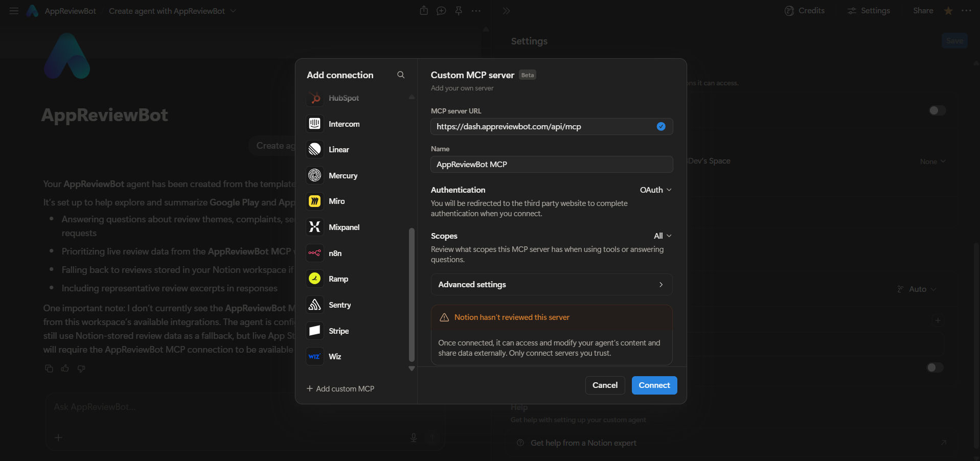The image size is (980, 461).
Task: Click the Create agent chip
Action: [x=272, y=146]
